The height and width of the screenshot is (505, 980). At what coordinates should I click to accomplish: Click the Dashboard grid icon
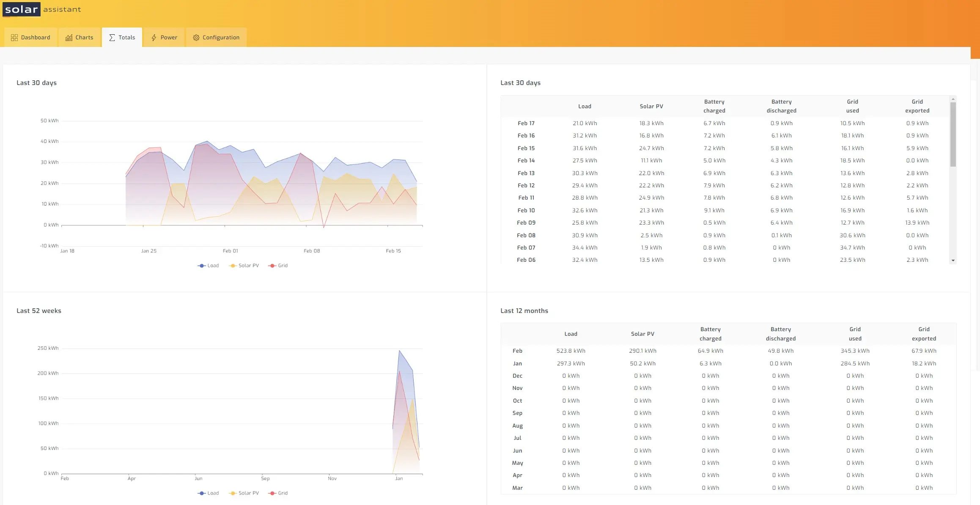pos(14,38)
